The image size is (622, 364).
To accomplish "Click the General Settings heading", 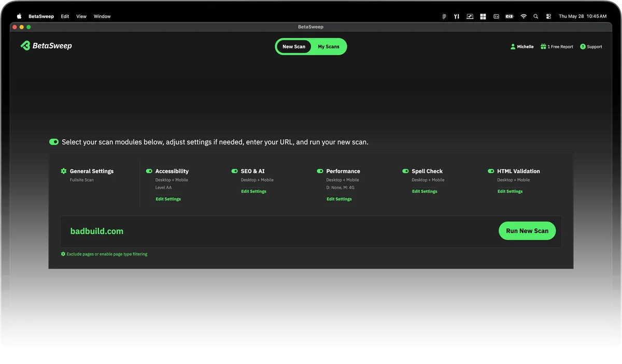I will [x=92, y=171].
